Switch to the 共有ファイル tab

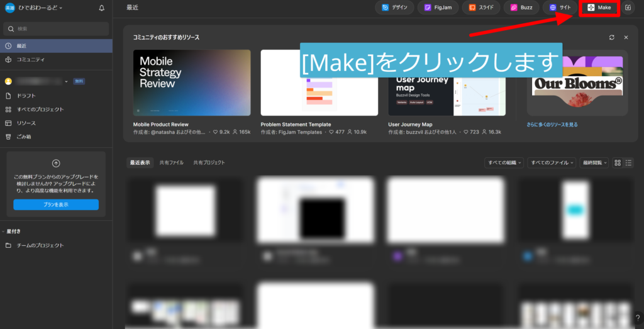[172, 162]
